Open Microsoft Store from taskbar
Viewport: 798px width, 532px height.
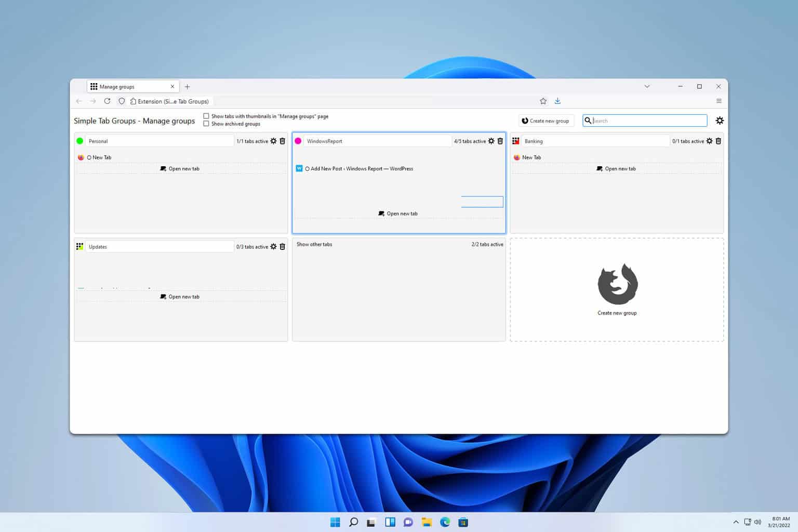(x=463, y=522)
